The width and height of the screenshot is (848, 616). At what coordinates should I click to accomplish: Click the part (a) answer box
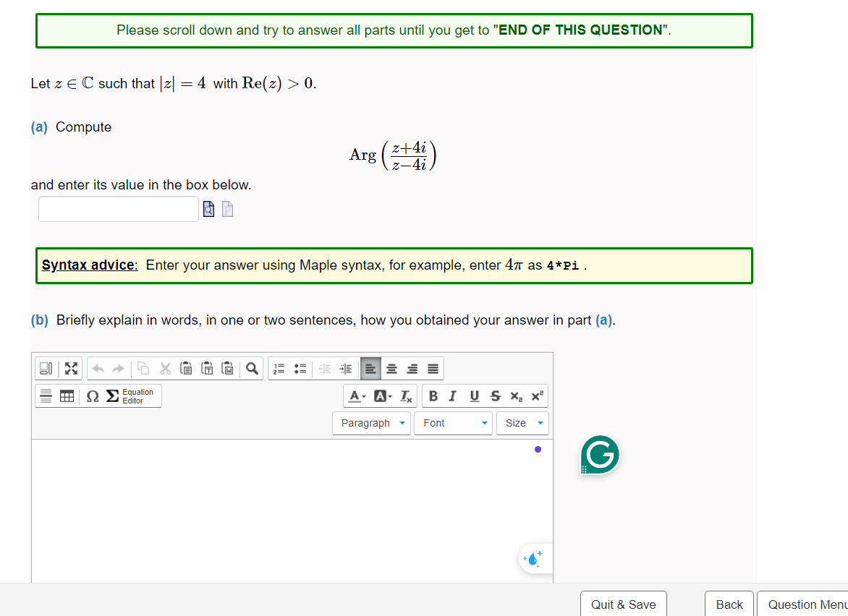click(119, 208)
